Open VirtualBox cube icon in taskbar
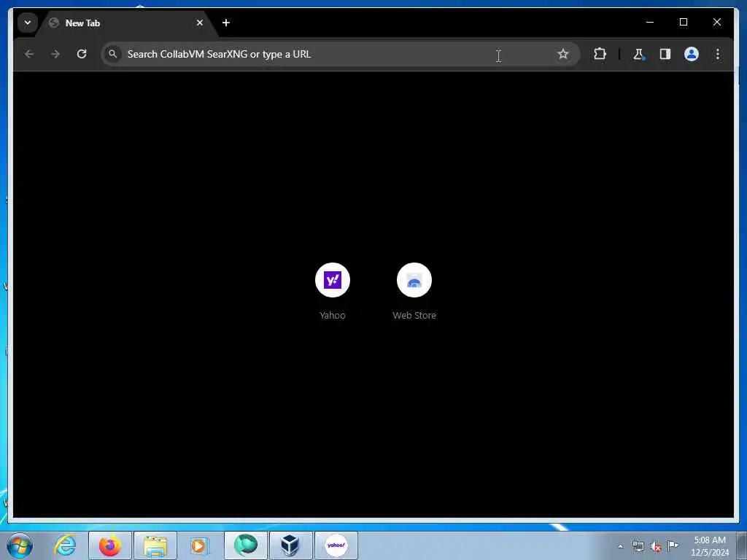Image resolution: width=747 pixels, height=560 pixels. pyautogui.click(x=290, y=545)
